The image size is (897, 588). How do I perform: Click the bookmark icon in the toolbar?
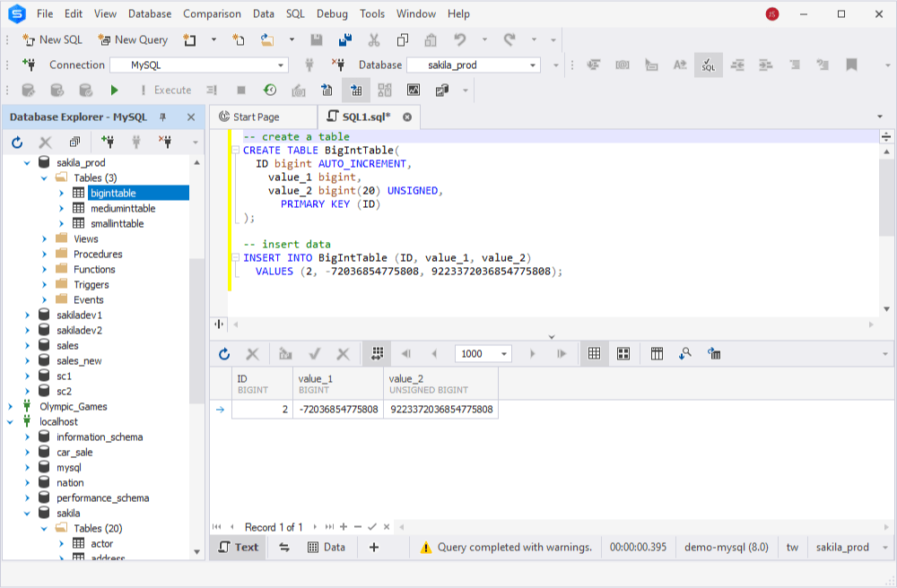[851, 65]
